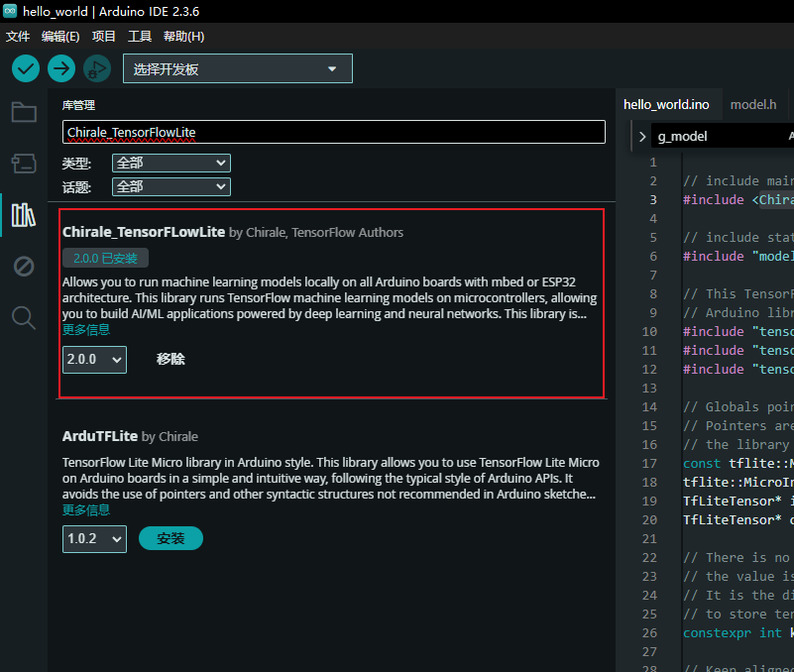The image size is (794, 672).
Task: Open the board selector dropdown
Action: (237, 69)
